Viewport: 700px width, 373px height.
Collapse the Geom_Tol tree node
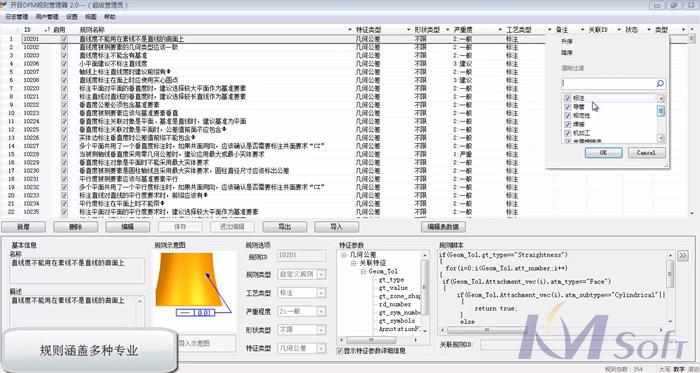(363, 271)
